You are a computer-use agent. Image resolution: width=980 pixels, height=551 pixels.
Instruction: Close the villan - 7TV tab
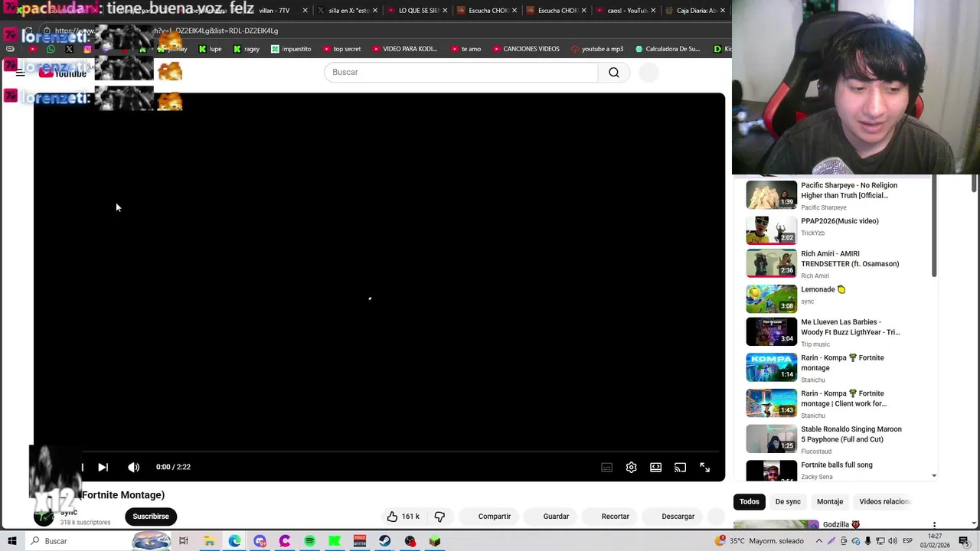(x=305, y=11)
